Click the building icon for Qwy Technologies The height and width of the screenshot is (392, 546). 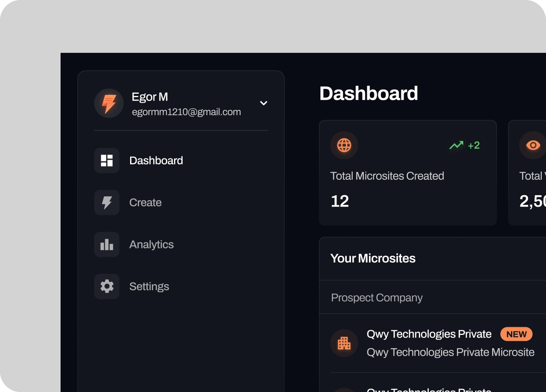(344, 343)
